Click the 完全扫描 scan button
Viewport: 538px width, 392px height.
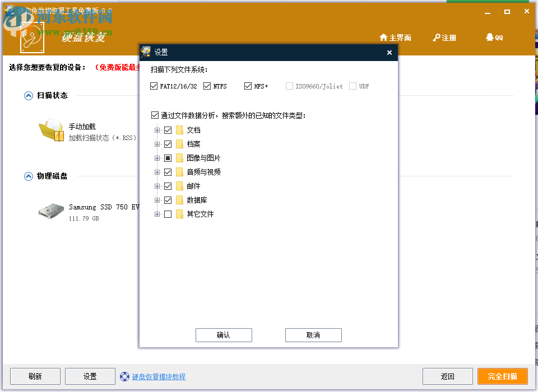coord(503,376)
